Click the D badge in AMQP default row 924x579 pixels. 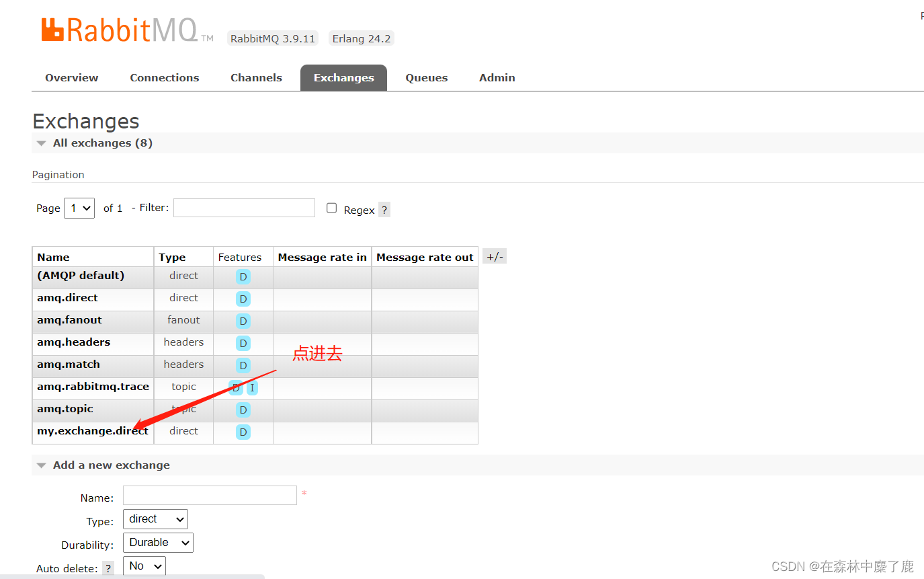pyautogui.click(x=243, y=276)
